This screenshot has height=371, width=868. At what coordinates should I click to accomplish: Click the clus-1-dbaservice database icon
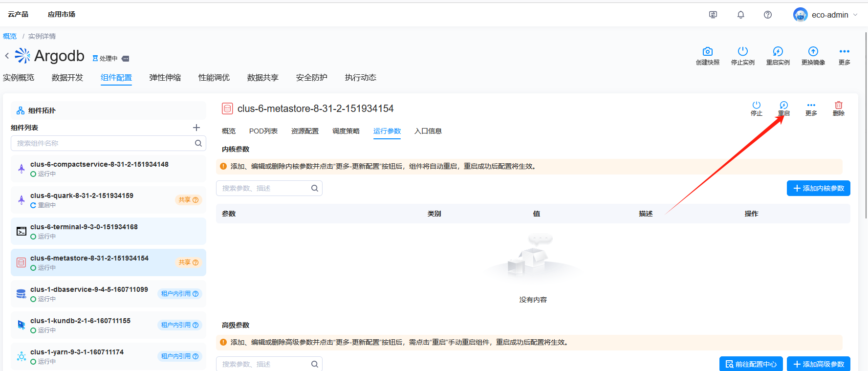[22, 294]
